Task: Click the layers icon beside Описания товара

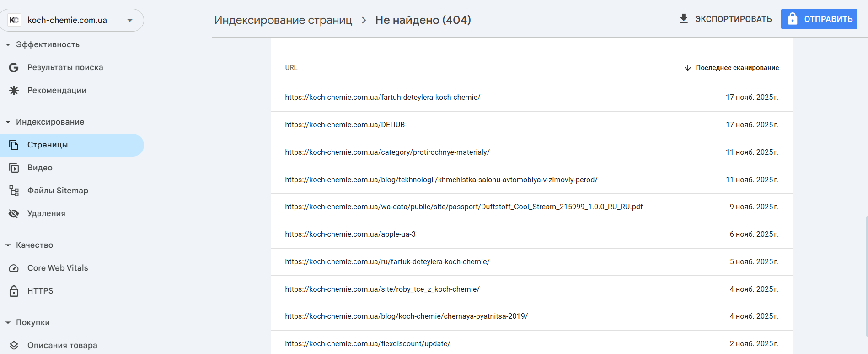Action: pos(14,345)
